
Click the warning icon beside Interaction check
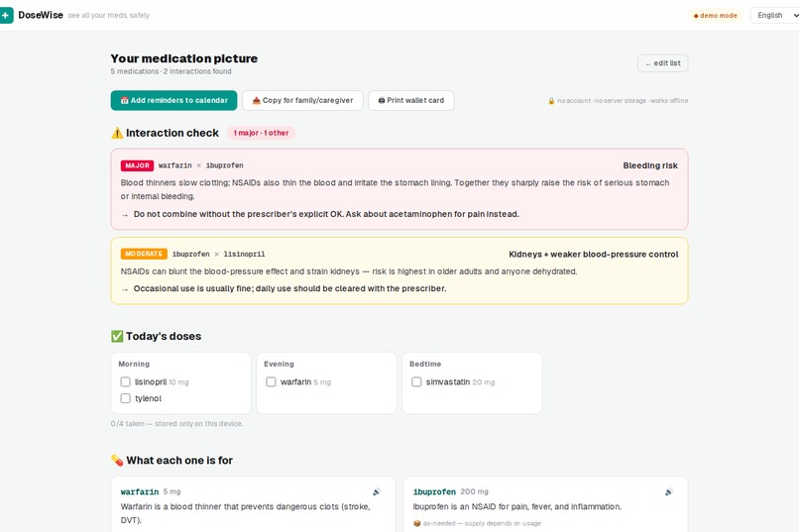coord(117,133)
